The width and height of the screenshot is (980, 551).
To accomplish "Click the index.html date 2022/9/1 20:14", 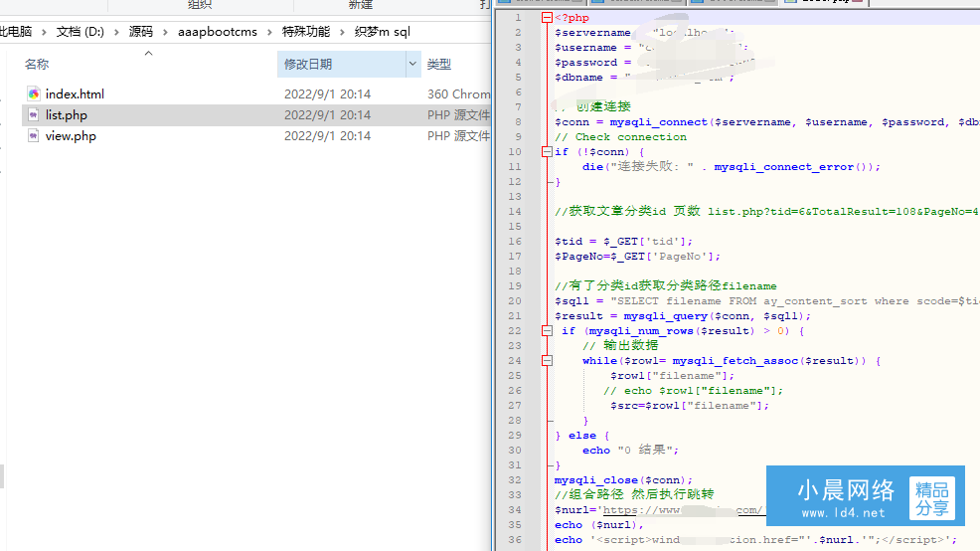I will [328, 93].
